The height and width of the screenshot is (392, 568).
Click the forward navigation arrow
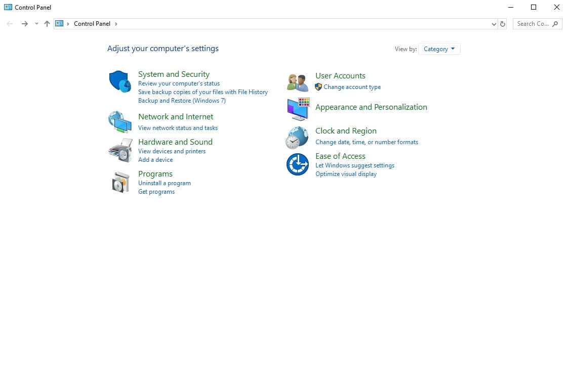click(24, 24)
